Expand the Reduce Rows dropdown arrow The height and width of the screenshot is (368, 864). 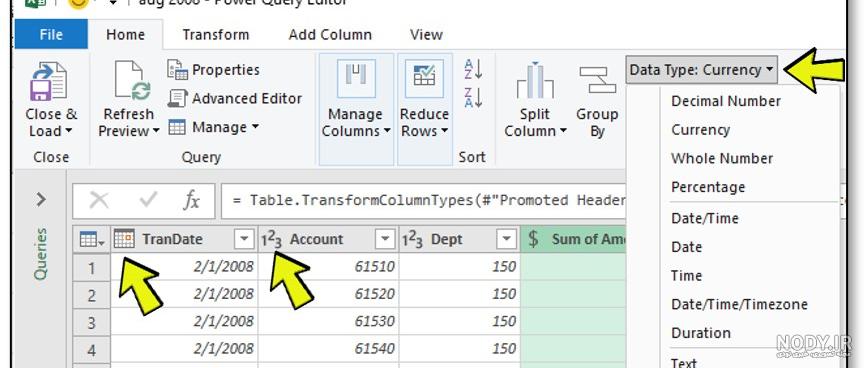coord(445,132)
